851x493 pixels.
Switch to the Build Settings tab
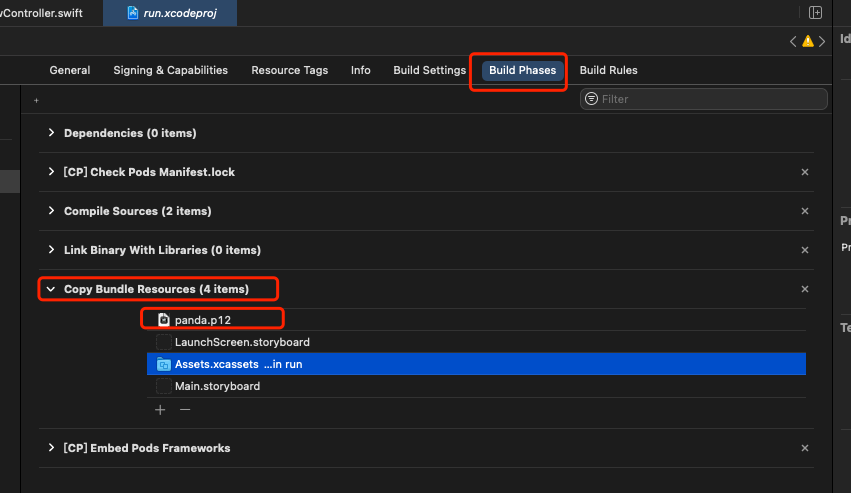pyautogui.click(x=429, y=70)
